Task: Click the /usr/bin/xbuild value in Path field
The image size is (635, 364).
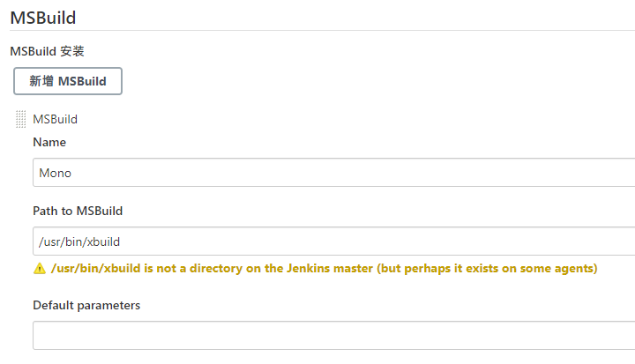Action: click(x=79, y=241)
